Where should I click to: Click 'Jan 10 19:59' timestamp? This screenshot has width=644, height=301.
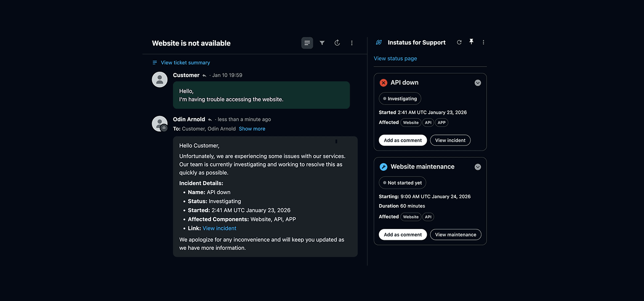(x=227, y=75)
